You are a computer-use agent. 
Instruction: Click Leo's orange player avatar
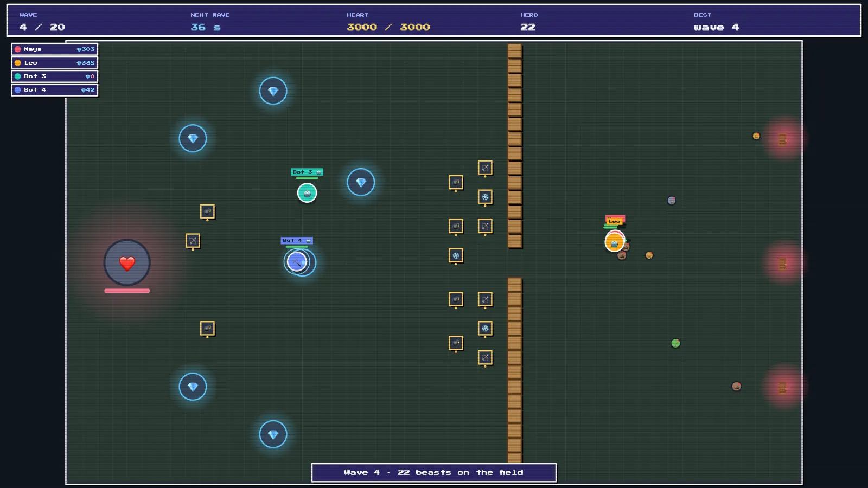click(615, 242)
